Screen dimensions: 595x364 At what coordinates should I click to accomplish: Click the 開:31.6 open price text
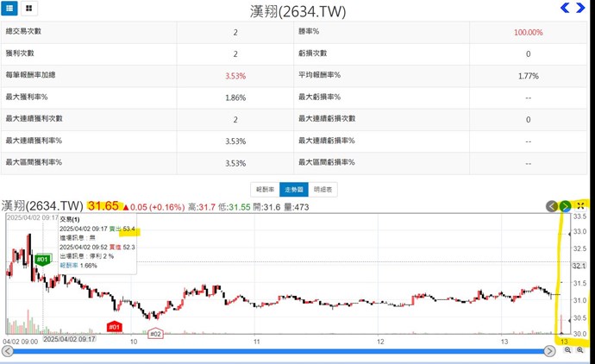click(266, 207)
